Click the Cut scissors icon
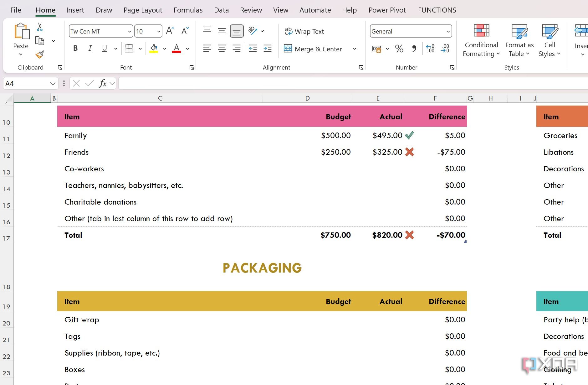 click(x=40, y=27)
